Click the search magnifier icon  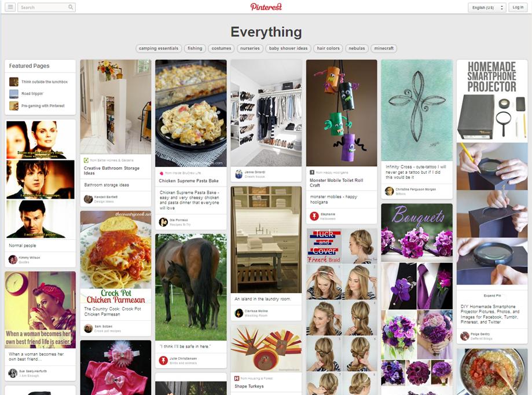[x=71, y=7]
